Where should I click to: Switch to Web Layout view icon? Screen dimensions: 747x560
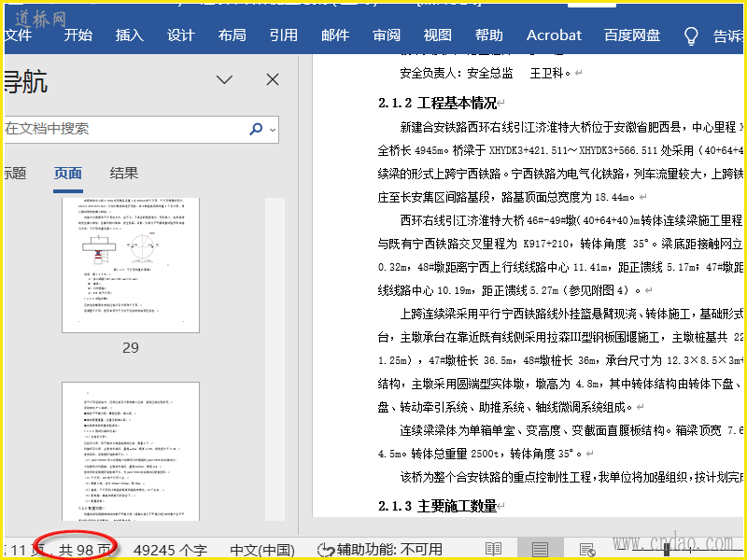[587, 550]
